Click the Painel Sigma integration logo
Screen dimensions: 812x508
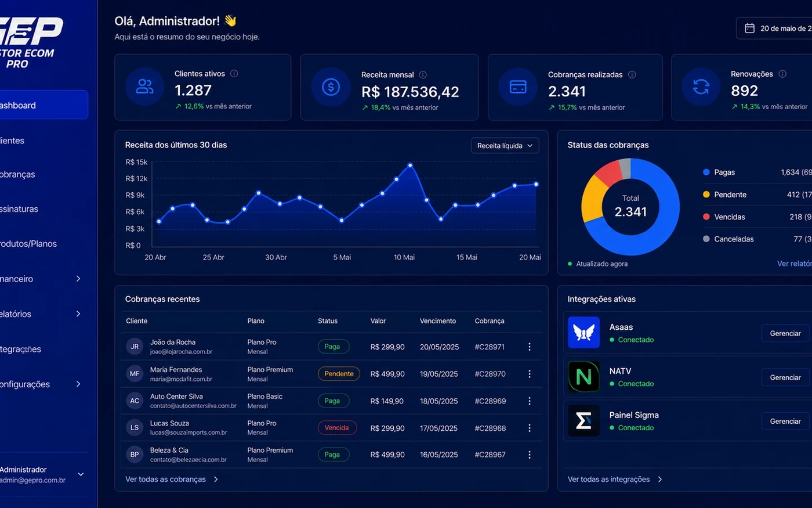[x=583, y=420]
